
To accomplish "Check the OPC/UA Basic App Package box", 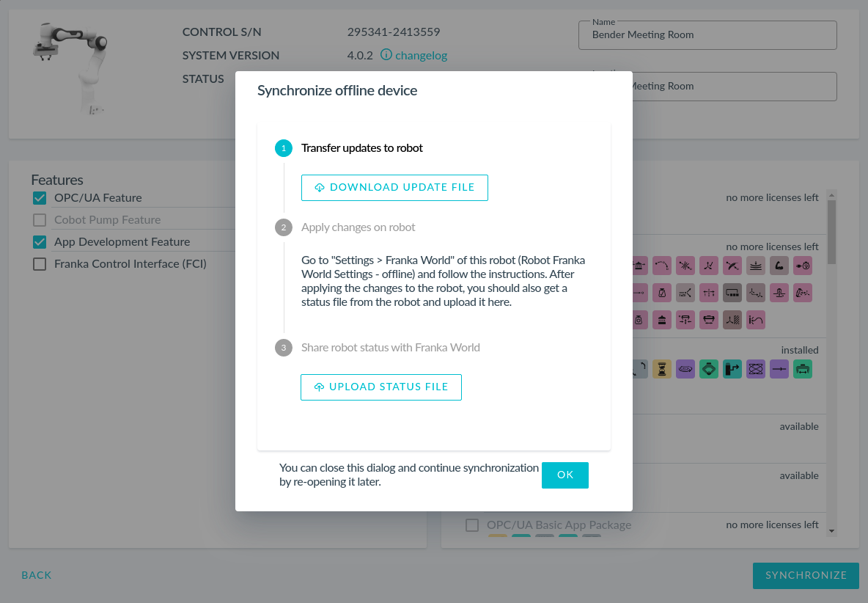I will [472, 525].
